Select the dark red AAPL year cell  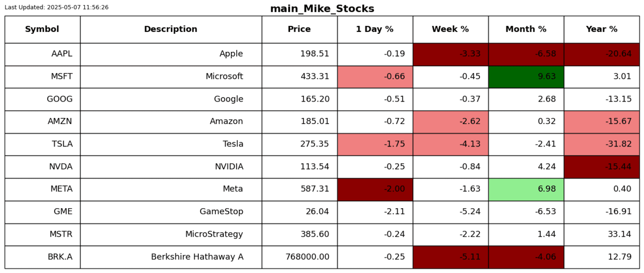(602, 54)
